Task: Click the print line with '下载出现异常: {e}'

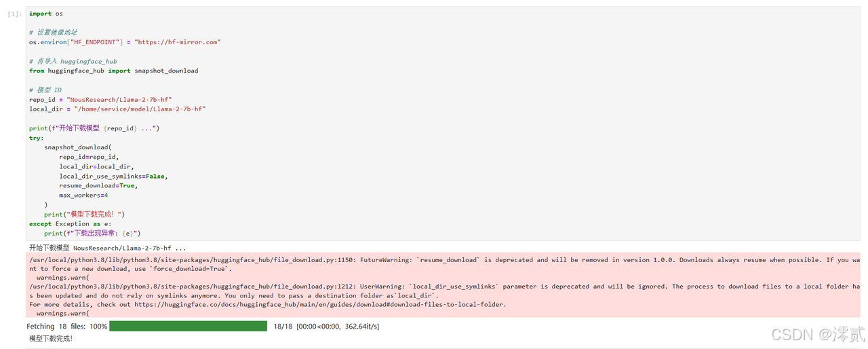Action: click(92, 233)
